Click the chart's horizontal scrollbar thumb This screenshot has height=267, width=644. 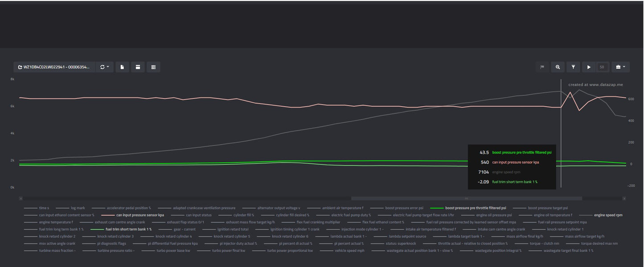[x=467, y=198]
